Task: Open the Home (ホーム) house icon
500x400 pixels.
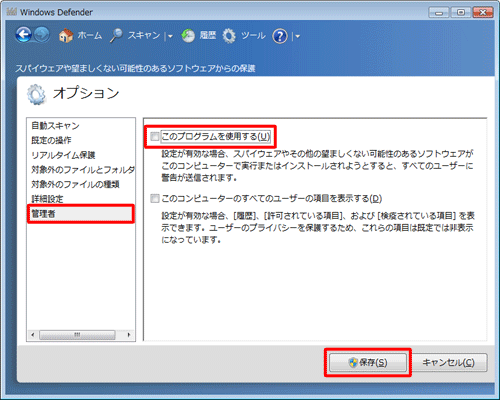Action: (66, 36)
